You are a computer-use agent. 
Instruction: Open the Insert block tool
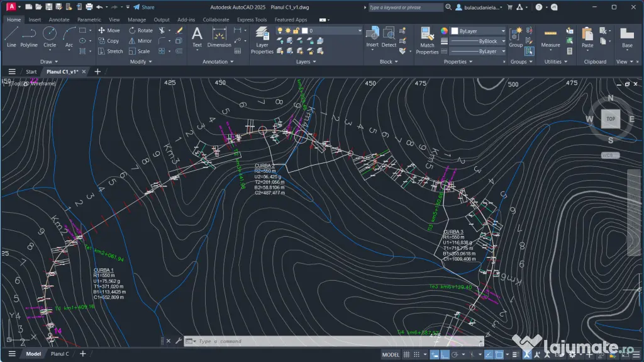coord(372,37)
